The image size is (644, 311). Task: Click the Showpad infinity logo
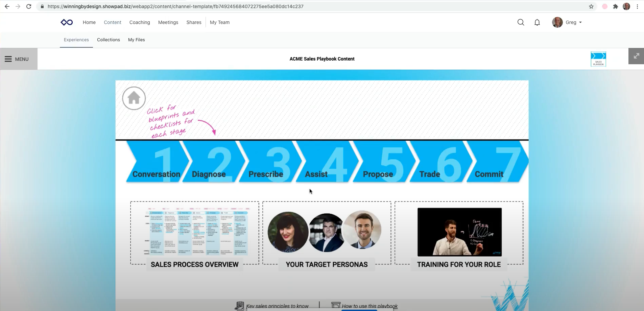pos(67,22)
